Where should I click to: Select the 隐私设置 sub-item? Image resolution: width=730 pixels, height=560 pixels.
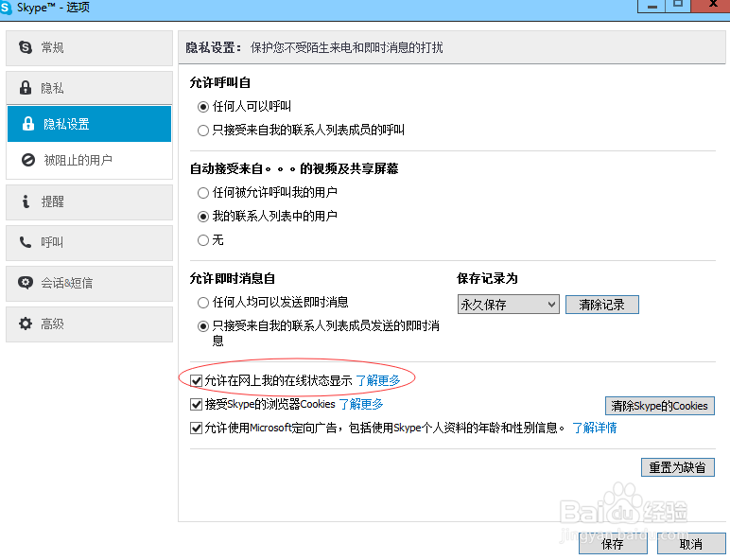[x=90, y=124]
